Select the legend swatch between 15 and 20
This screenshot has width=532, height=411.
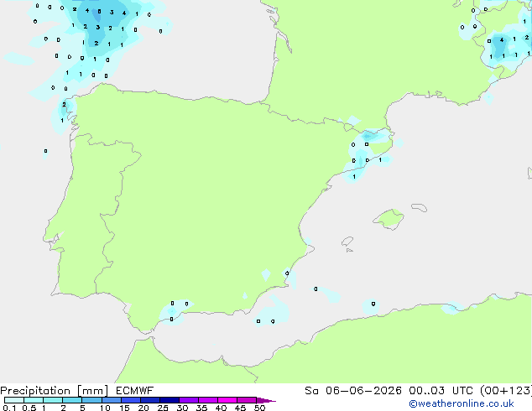[131, 400]
